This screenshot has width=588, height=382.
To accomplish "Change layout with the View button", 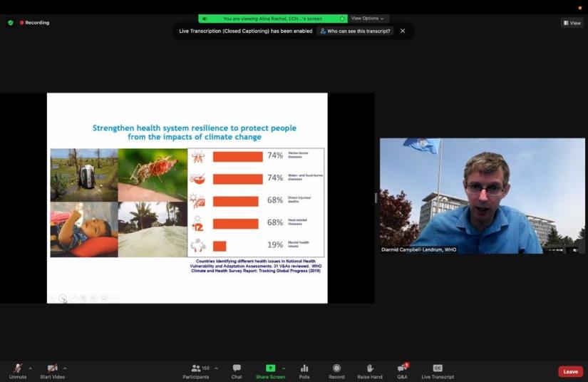I will click(572, 23).
